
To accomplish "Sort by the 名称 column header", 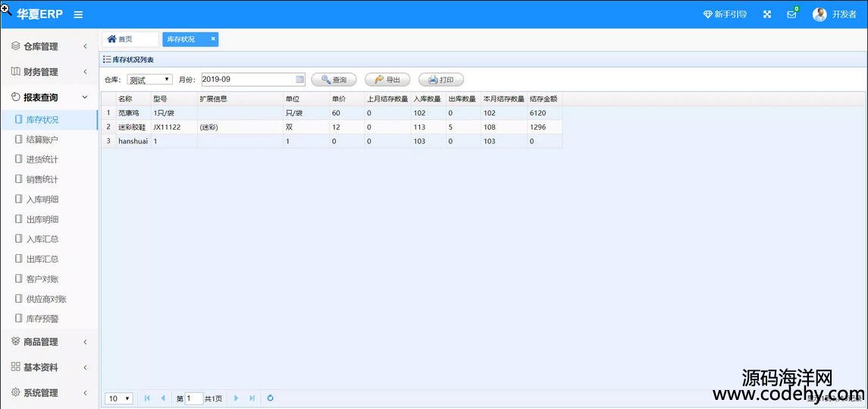I will point(133,99).
